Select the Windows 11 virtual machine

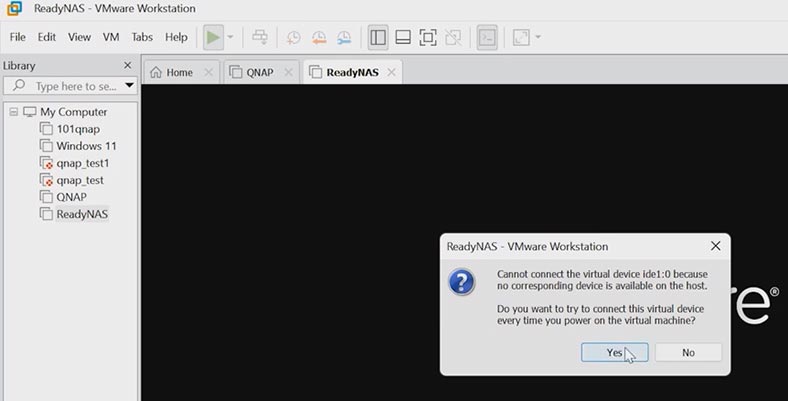click(x=86, y=146)
